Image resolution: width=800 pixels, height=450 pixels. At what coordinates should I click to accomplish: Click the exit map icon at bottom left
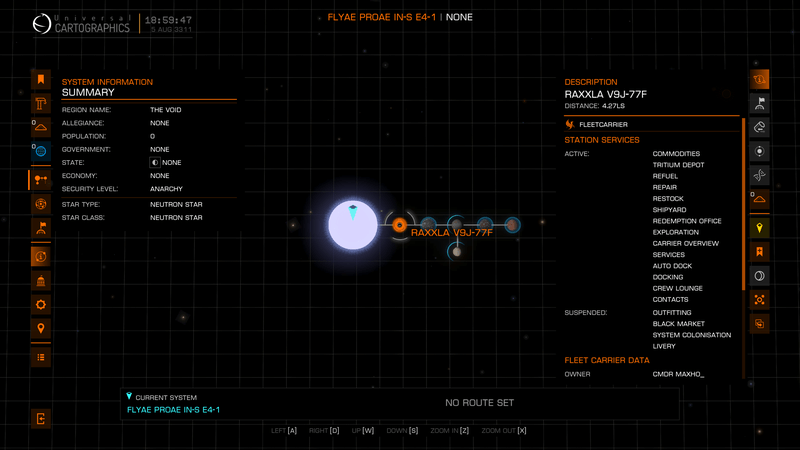(x=41, y=419)
